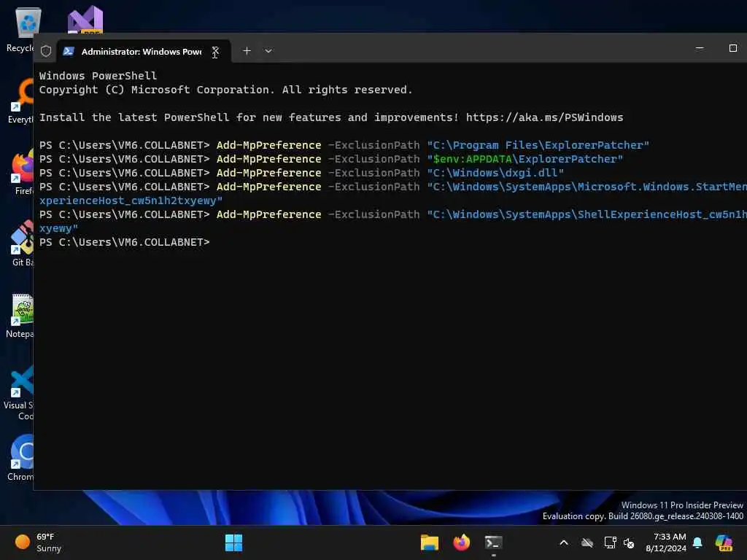The image size is (747, 560).
Task: Expand the terminal profile dropdown chevron
Action: point(268,50)
